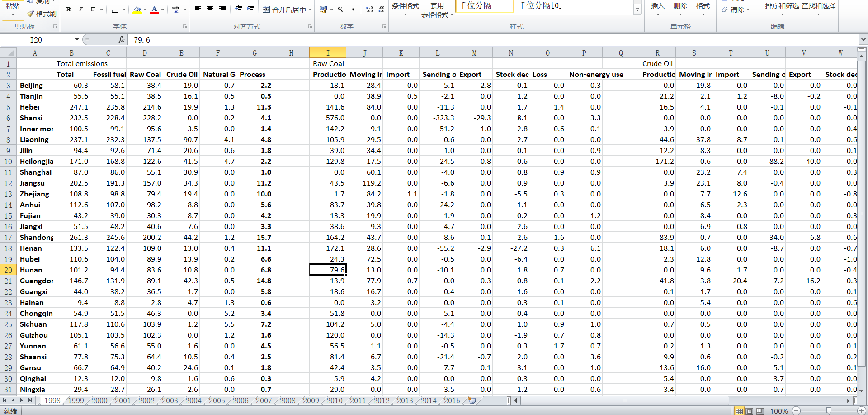The height and width of the screenshot is (415, 868).
Task: Open the 条件格式 conditional formatting menu
Action: (405, 9)
